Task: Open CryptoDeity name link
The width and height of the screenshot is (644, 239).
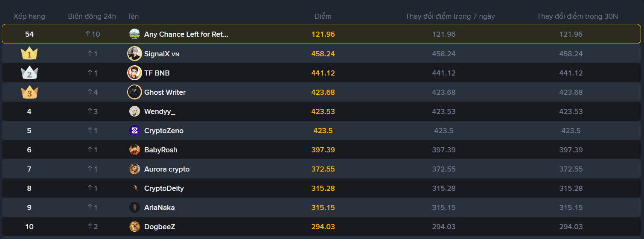Action: point(164,188)
